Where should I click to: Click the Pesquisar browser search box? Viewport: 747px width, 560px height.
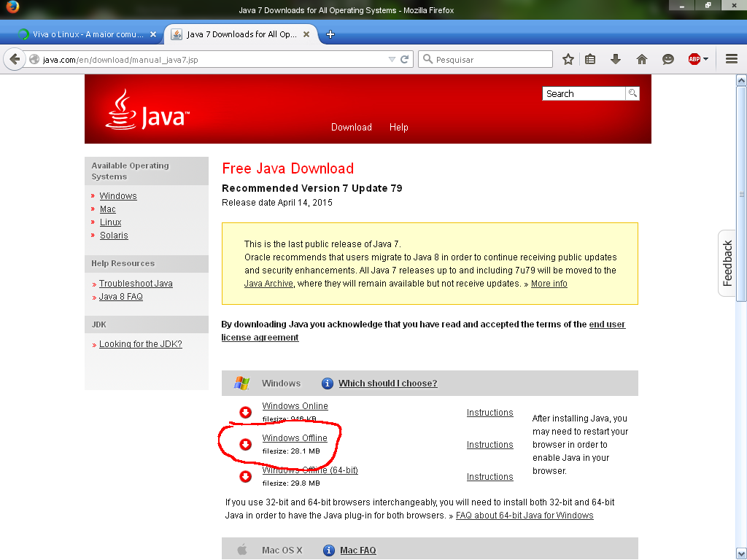tap(485, 59)
